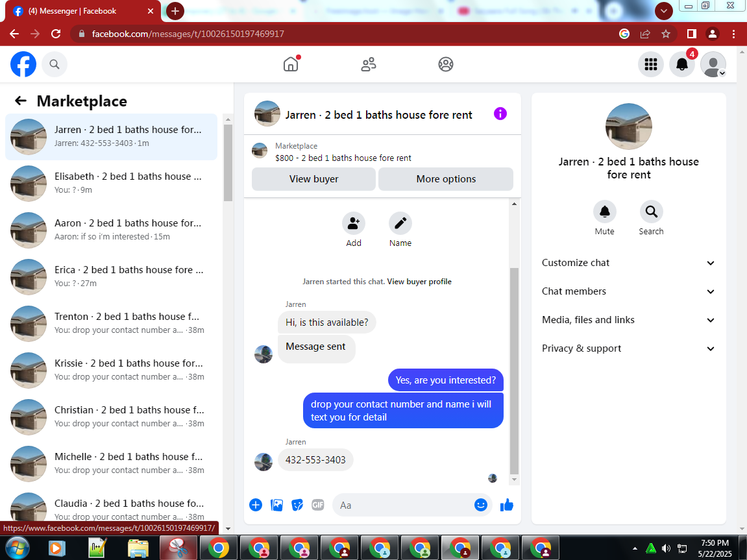Open the file explorer folder in taskbar
Screen dimensions: 747x560
tap(138, 548)
